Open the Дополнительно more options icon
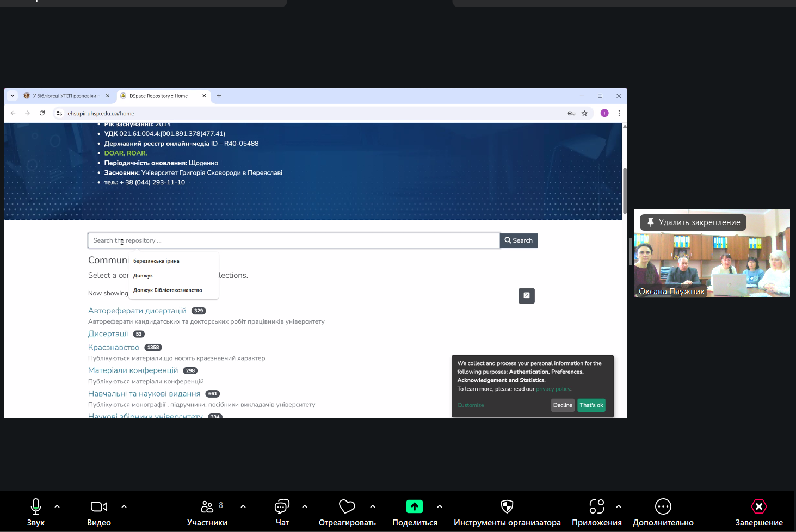 click(x=663, y=507)
